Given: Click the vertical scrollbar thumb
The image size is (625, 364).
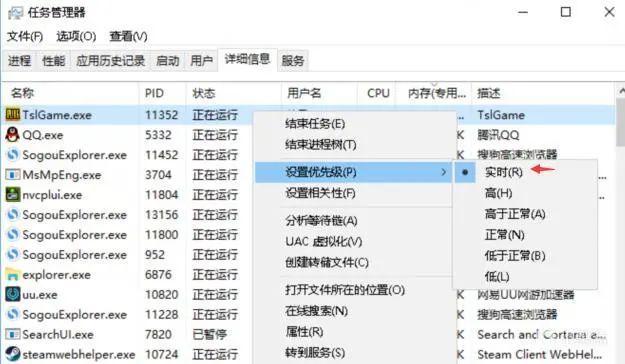Looking at the screenshot, I should pos(621,123).
